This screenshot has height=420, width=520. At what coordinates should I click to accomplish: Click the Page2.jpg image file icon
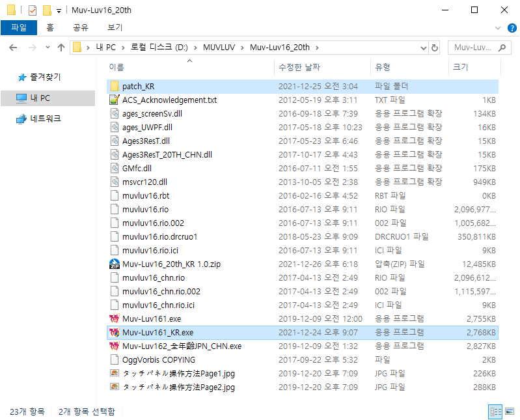click(115, 387)
